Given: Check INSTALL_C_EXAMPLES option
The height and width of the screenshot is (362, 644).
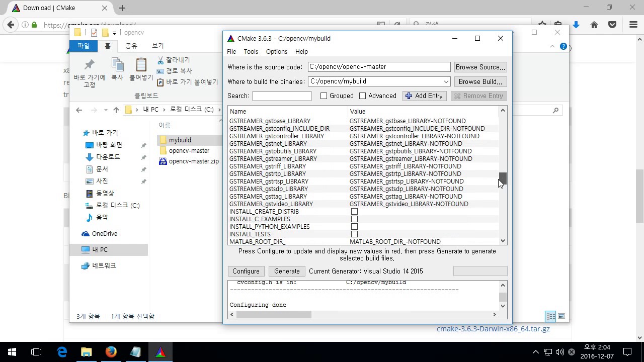Looking at the screenshot, I should [354, 219].
